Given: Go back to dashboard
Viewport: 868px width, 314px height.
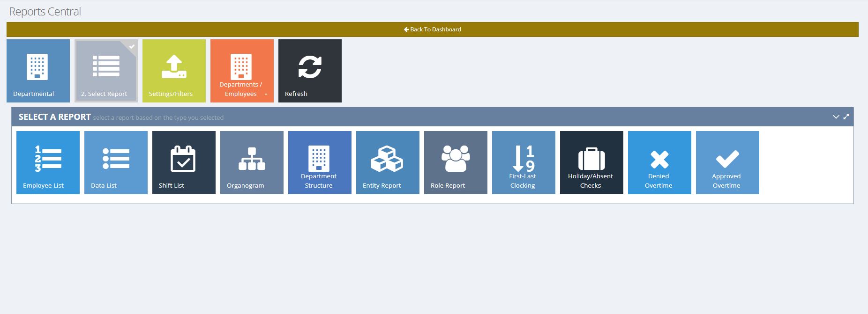Looking at the screenshot, I should 432,29.
